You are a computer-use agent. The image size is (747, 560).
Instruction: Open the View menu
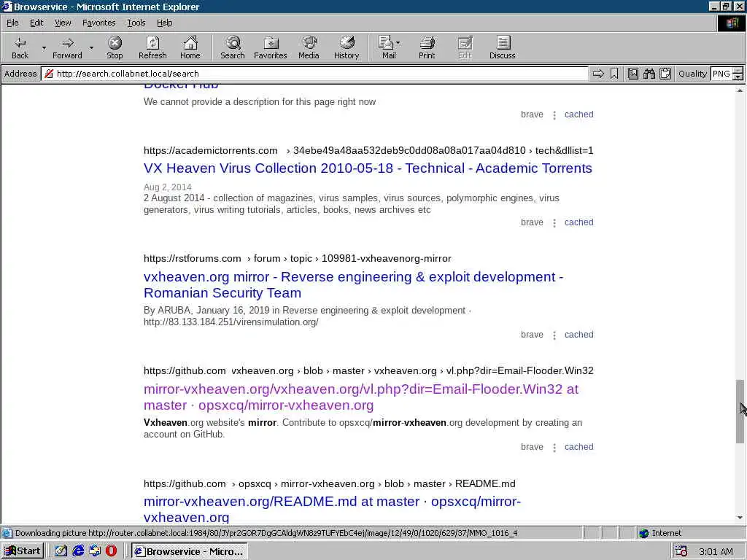(63, 23)
